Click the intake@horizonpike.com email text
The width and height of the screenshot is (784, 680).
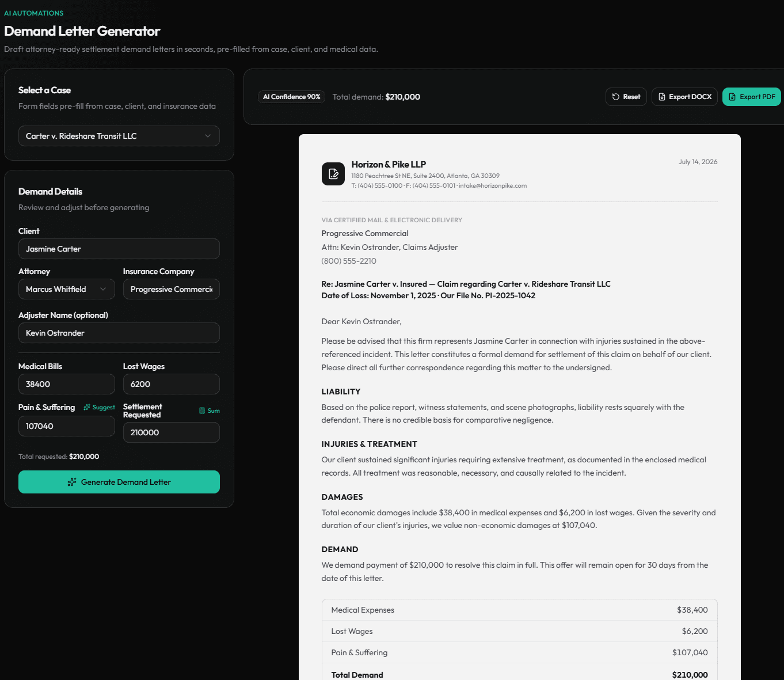pyautogui.click(x=493, y=185)
